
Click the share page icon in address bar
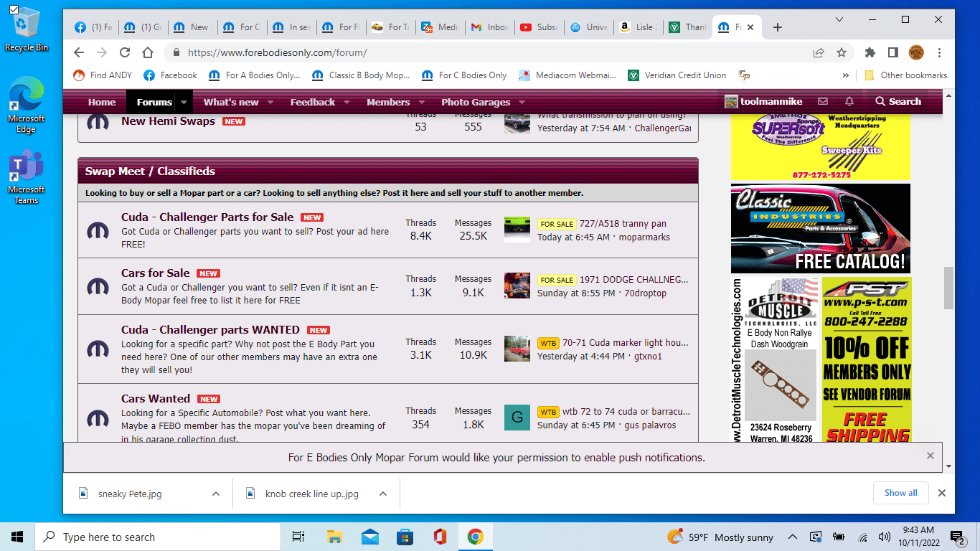pyautogui.click(x=819, y=52)
